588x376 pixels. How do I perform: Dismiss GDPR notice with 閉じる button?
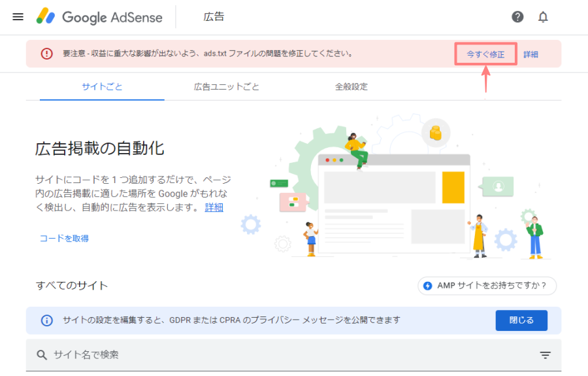[521, 320]
